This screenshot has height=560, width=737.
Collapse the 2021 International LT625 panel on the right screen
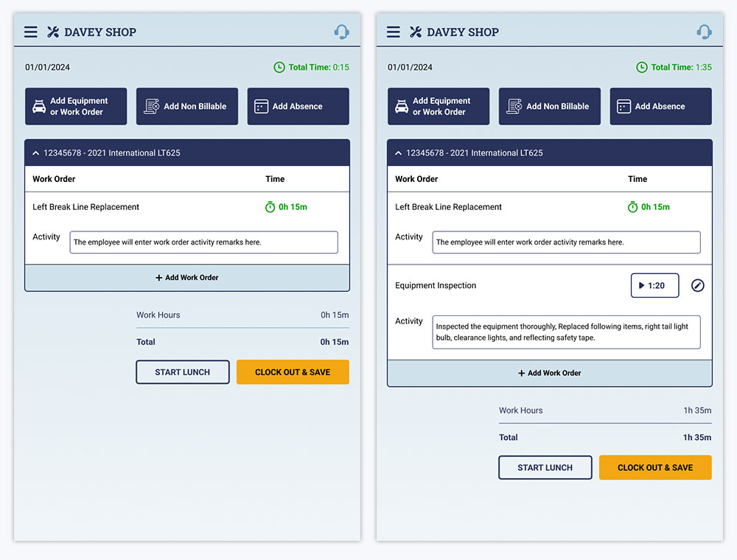click(398, 153)
